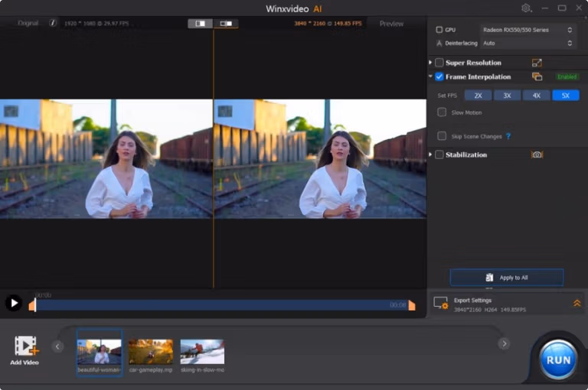Play the video preview
588x390 pixels.
click(x=14, y=303)
